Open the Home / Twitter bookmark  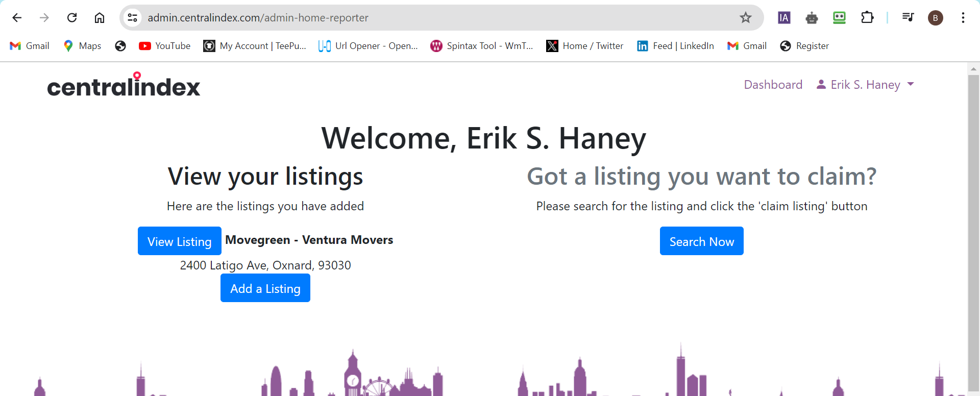pos(585,46)
